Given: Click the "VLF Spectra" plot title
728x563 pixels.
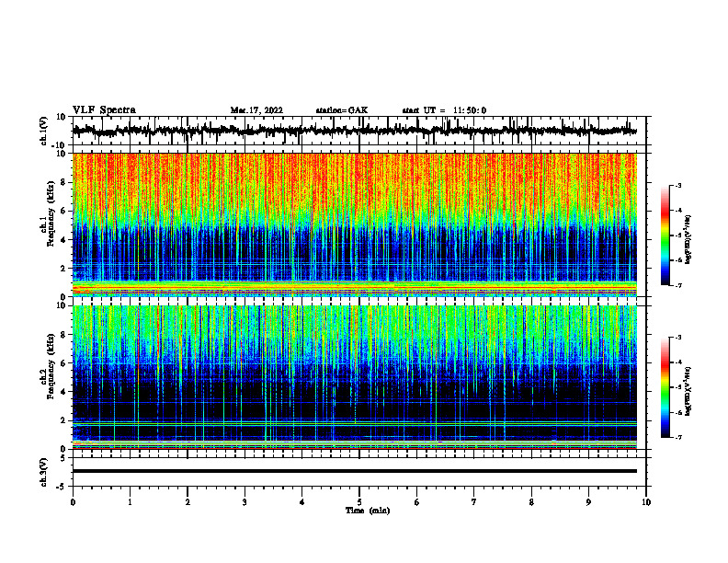Looking at the screenshot, I should [x=104, y=110].
